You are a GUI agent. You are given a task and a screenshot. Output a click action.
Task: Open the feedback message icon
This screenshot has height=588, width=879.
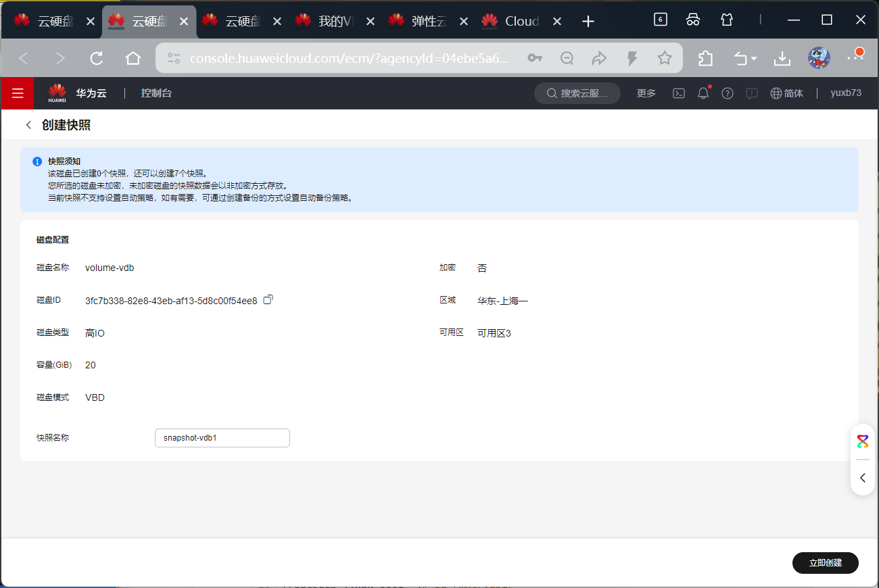[x=752, y=93]
